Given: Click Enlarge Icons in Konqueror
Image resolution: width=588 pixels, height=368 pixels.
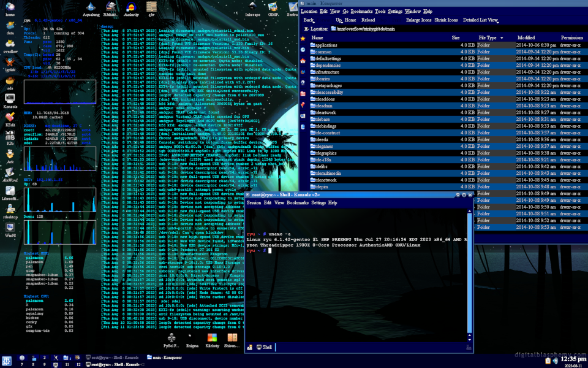Looking at the screenshot, I should (x=418, y=20).
